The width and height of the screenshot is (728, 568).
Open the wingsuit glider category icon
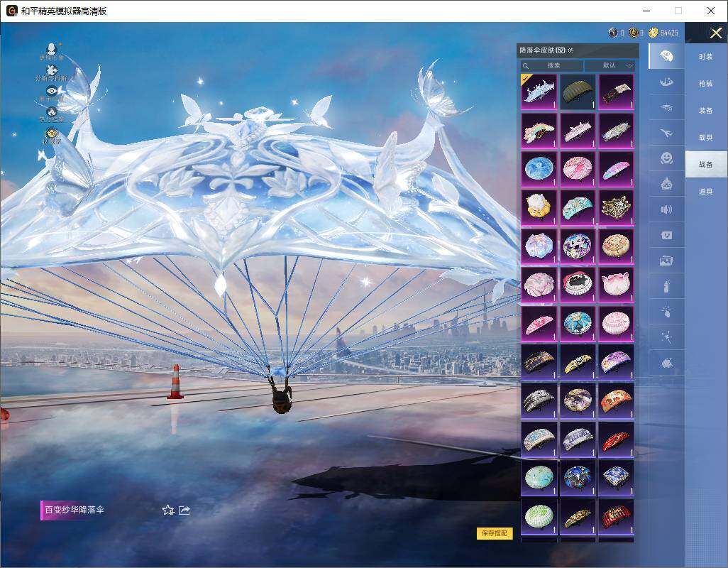[666, 82]
